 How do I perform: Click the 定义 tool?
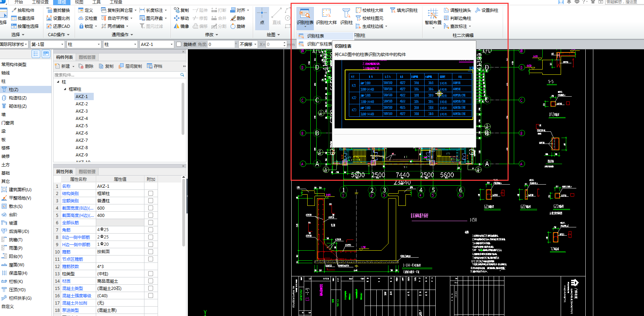86,10
